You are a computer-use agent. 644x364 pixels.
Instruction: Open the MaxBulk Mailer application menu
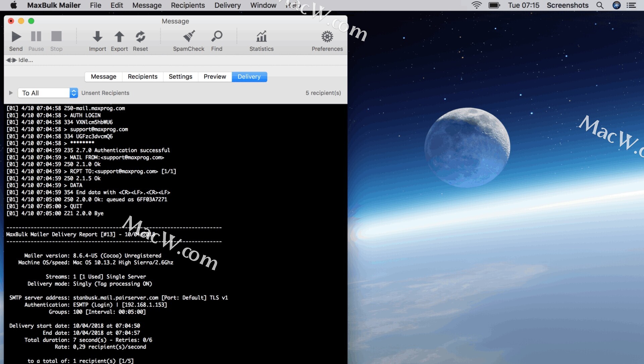coord(54,5)
